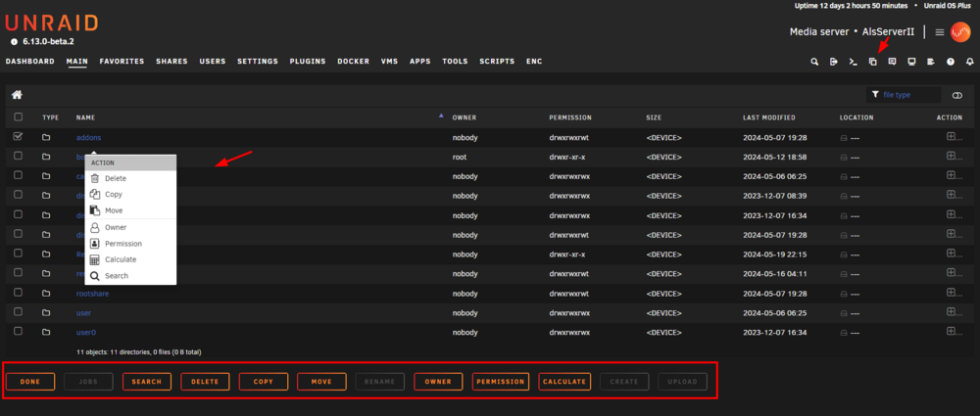Open the system log icon in top toolbar
This screenshot has height=416, width=980.
tap(931, 62)
